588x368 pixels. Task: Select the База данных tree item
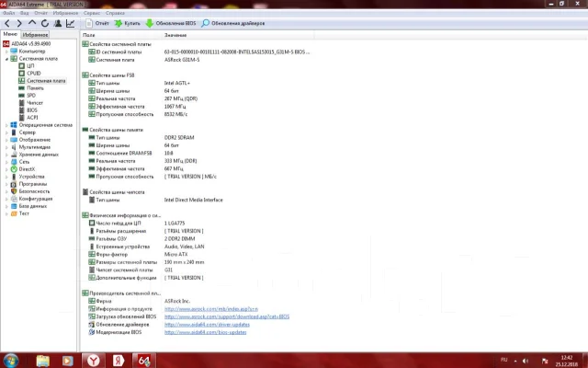(x=33, y=206)
